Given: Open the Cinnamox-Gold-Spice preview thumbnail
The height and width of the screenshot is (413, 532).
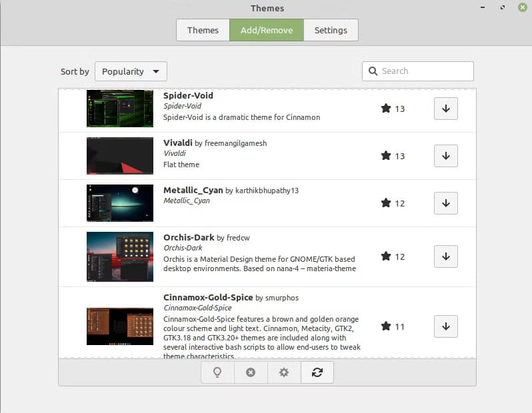Looking at the screenshot, I should coord(120,326).
